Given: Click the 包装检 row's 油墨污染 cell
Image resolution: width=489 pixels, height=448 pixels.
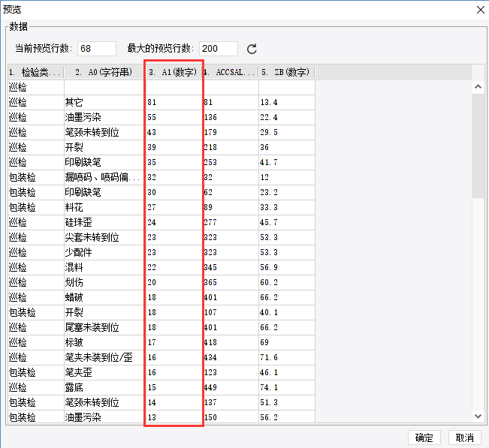Looking at the screenshot, I should 104,417.
